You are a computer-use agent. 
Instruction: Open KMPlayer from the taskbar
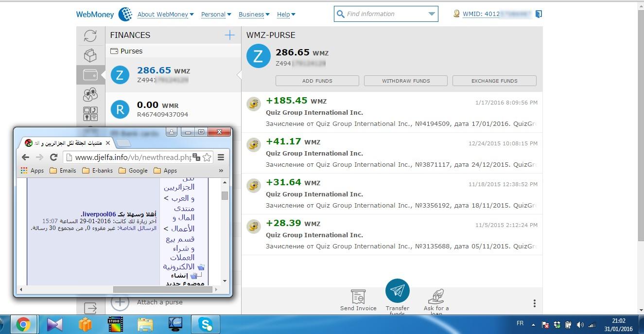(175, 324)
